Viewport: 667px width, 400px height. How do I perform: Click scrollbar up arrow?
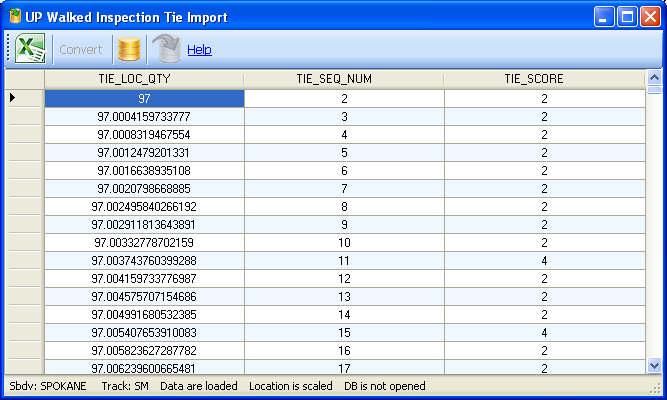654,77
